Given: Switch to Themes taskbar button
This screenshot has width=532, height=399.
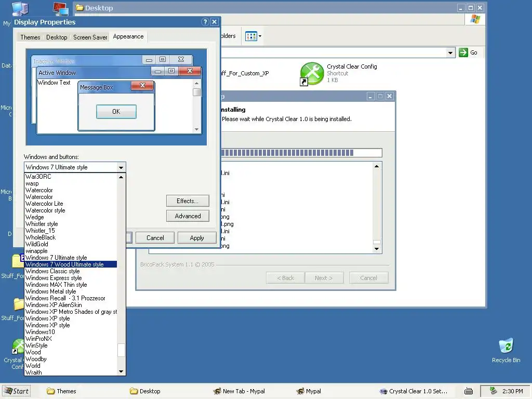Looking at the screenshot, I should click(62, 391).
